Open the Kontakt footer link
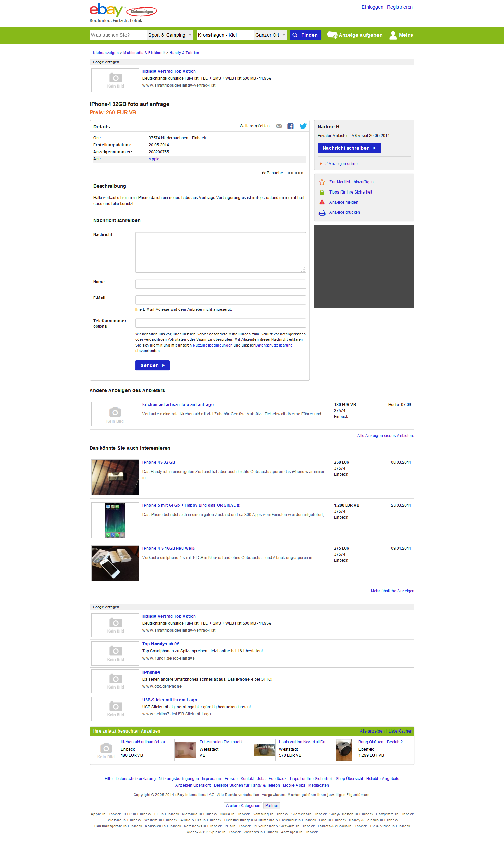 tap(247, 779)
